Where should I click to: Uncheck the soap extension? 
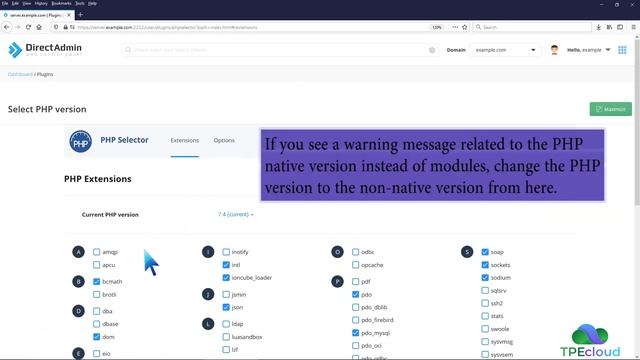point(485,252)
